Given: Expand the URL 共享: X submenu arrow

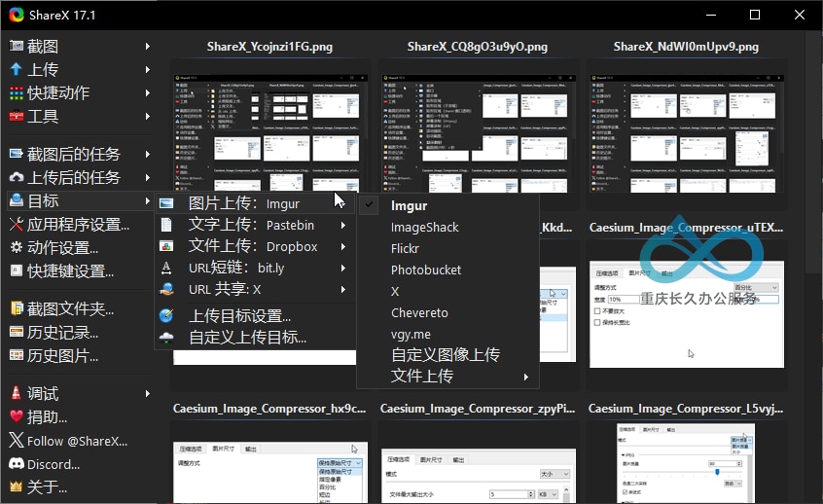Looking at the screenshot, I should (x=343, y=289).
